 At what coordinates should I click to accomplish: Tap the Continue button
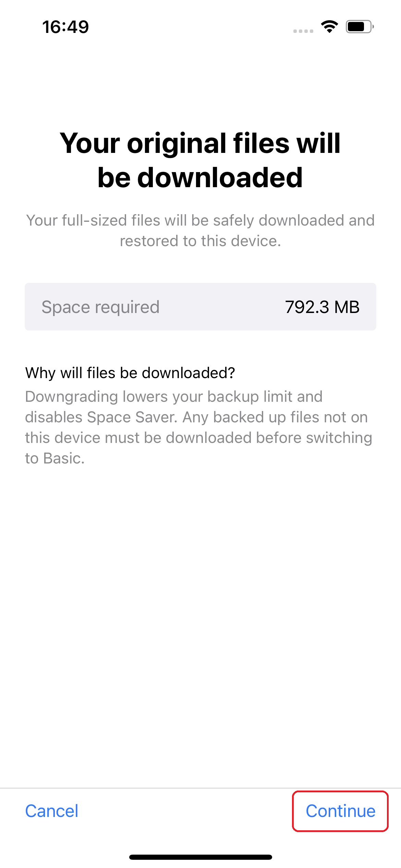coord(340,811)
